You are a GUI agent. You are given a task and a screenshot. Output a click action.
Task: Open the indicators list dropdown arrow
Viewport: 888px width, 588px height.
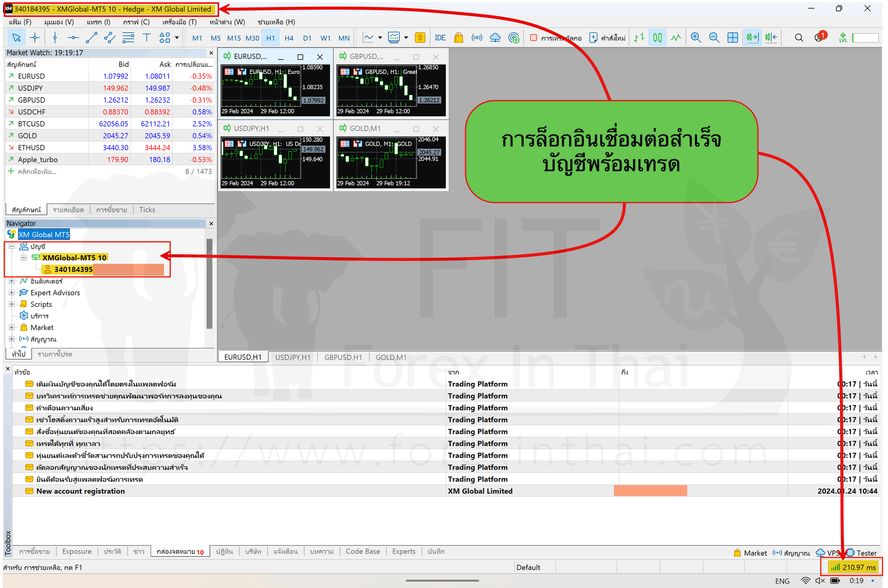tap(380, 37)
